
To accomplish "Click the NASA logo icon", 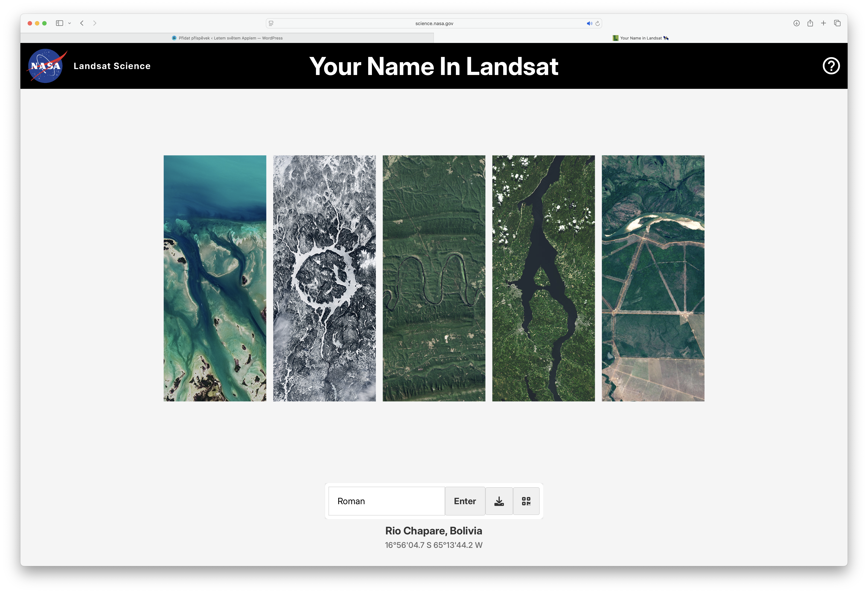I will (46, 66).
